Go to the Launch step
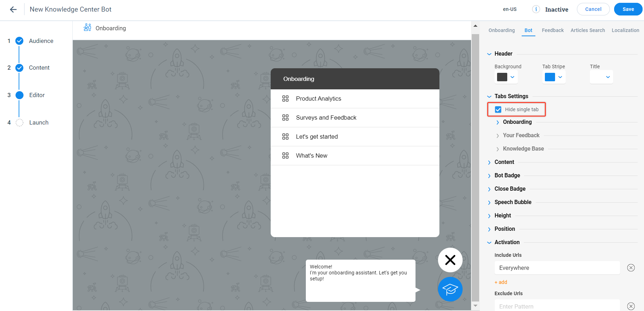 (39, 122)
